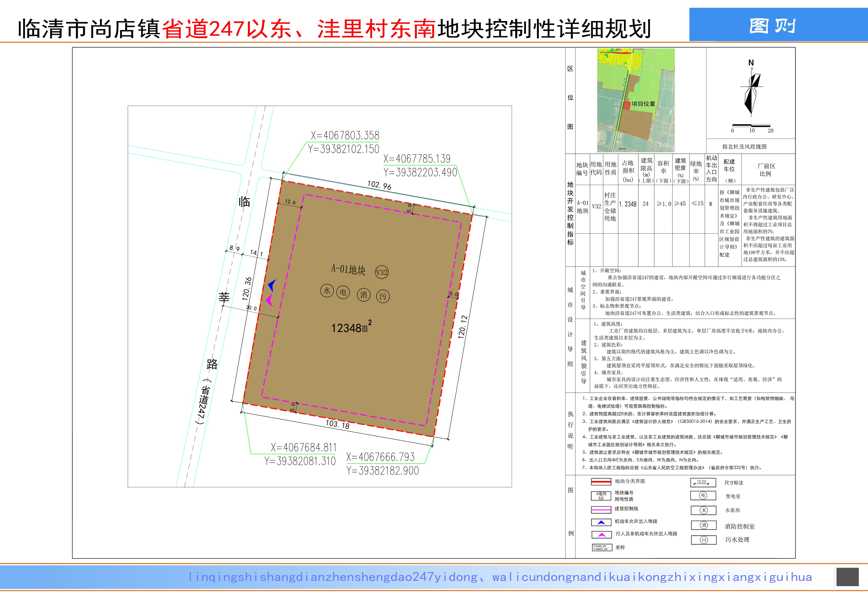Click the 尺寸标注 10.00 legend sample box
Image resolution: width=868 pixels, height=599 pixels.
[703, 483]
